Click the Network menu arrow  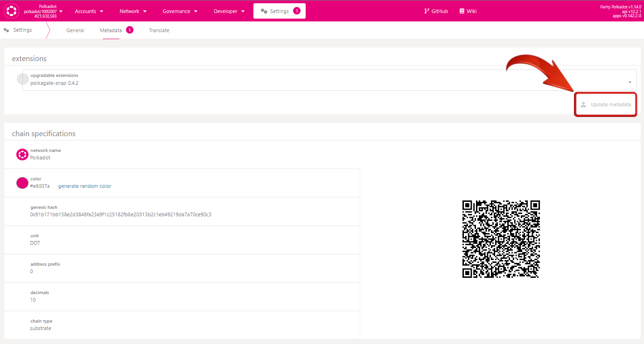click(x=145, y=11)
